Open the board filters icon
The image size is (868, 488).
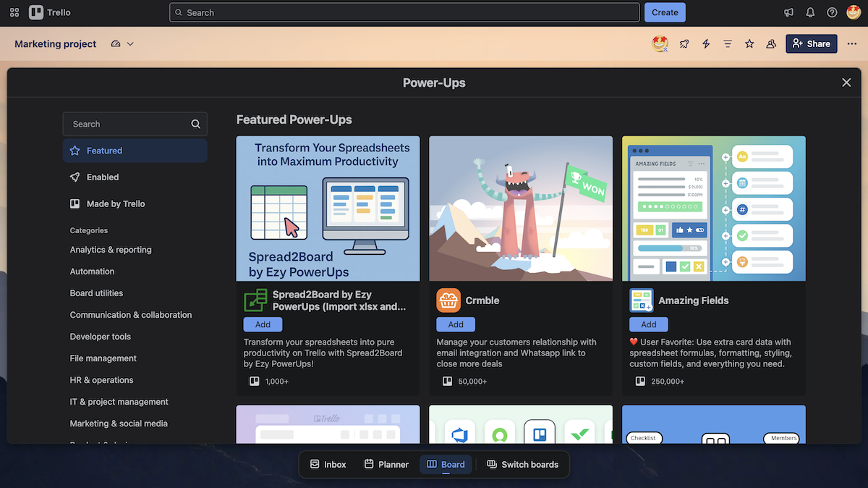728,43
